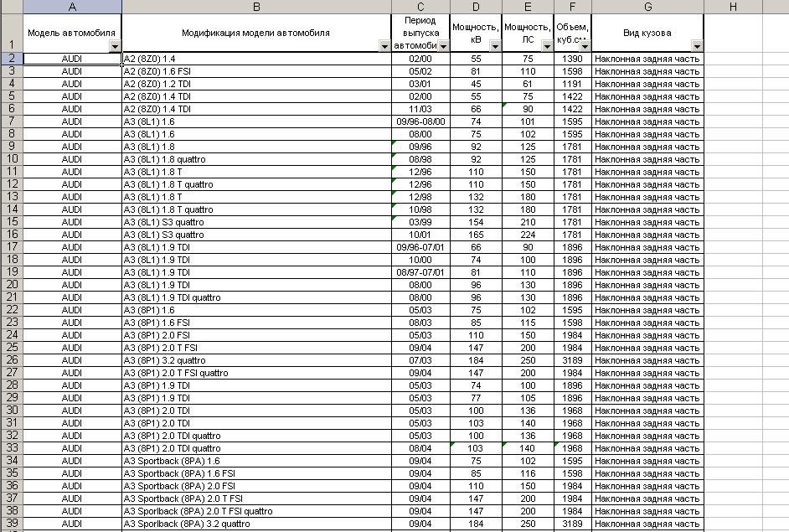Click kW cell '45' in row 4
The height and width of the screenshot is (532, 789).
point(476,84)
